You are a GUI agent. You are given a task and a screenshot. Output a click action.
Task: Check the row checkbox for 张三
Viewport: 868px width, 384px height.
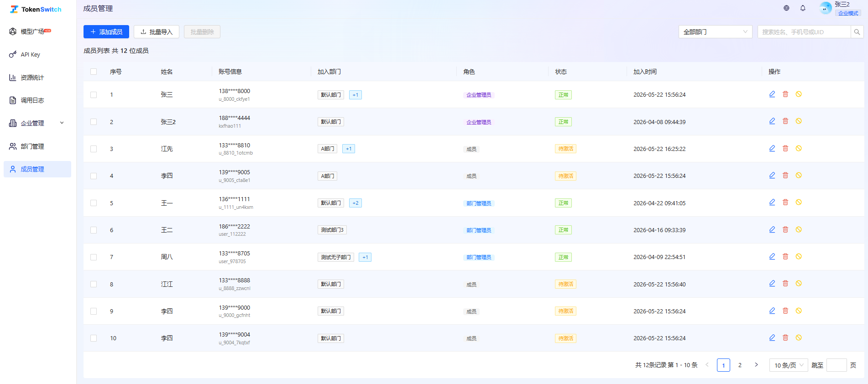pyautogui.click(x=94, y=95)
